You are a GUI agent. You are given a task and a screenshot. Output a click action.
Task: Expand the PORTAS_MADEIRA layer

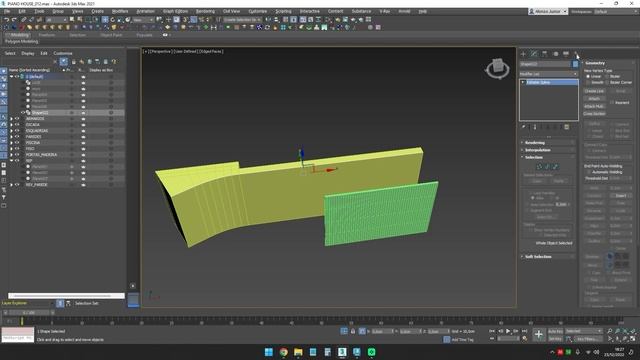pos(11,155)
